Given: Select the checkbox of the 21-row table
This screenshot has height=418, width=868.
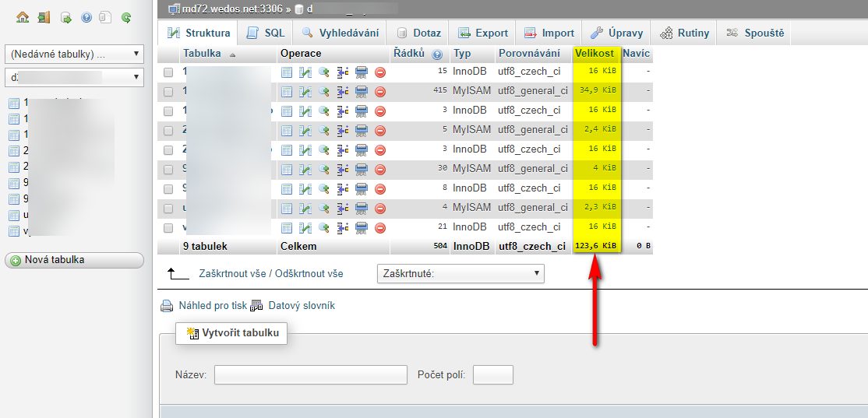Looking at the screenshot, I should pos(168,228).
